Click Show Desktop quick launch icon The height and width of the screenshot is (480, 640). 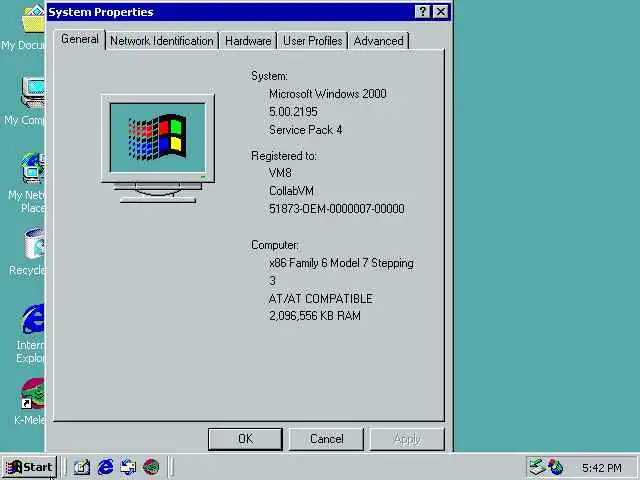[81, 467]
